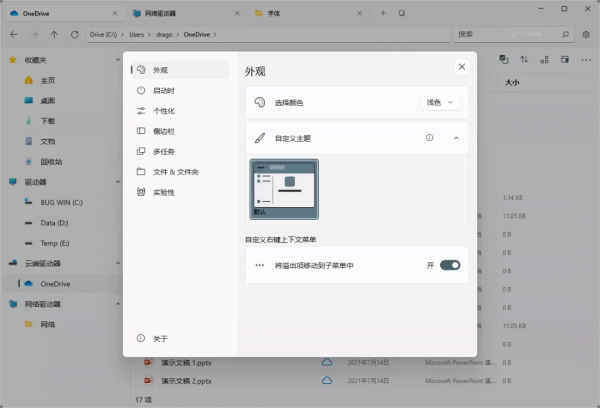Screen dimensions: 600x408
Task: Click the forward navigation arrow
Action: pos(34,34)
